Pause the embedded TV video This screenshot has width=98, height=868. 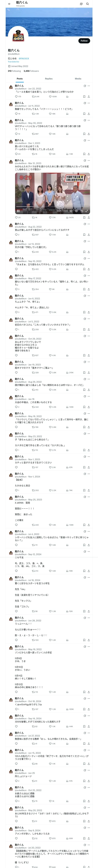[18, 211]
